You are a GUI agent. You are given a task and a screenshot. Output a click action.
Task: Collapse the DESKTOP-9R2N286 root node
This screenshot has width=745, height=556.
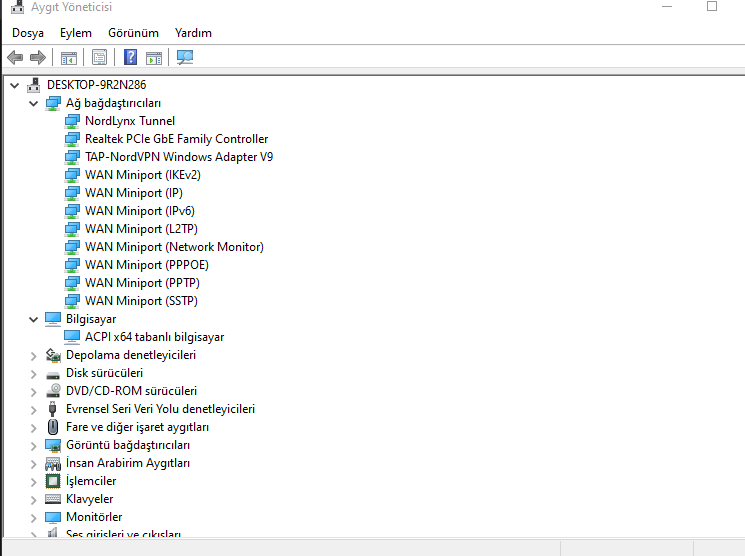pyautogui.click(x=15, y=86)
